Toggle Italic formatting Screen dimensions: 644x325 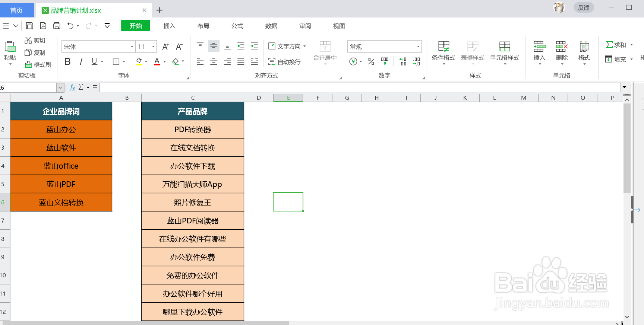[81, 61]
